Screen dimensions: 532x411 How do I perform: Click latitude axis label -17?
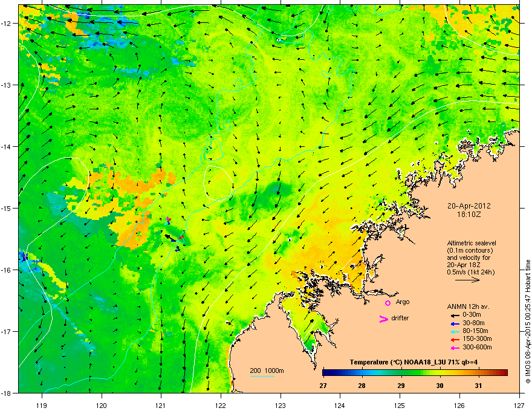pyautogui.click(x=6, y=331)
